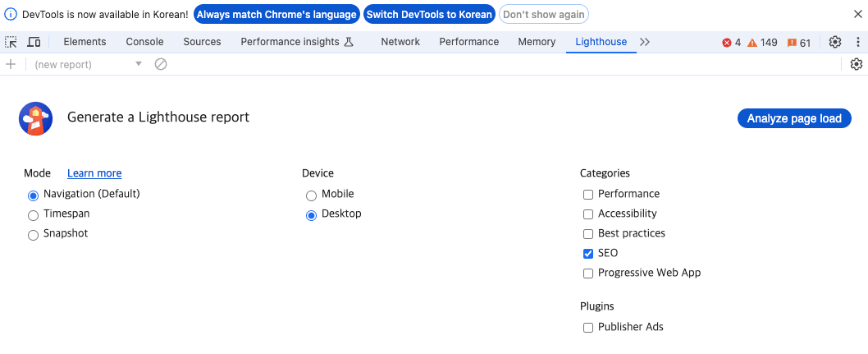Select the inspect element picker icon

pyautogui.click(x=11, y=42)
